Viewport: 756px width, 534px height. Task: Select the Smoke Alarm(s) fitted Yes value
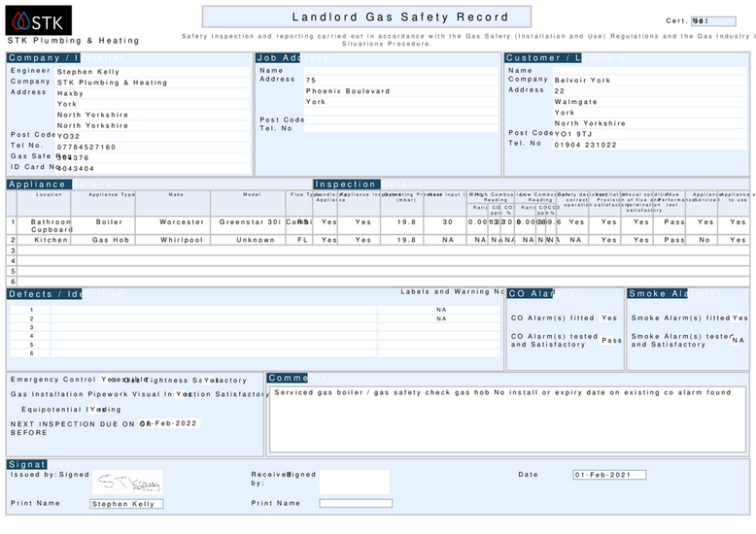coord(739,318)
